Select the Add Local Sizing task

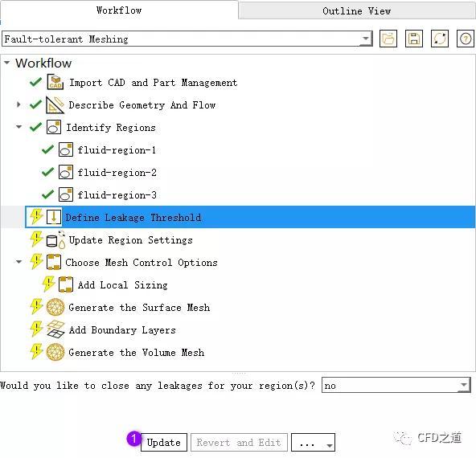tap(123, 284)
